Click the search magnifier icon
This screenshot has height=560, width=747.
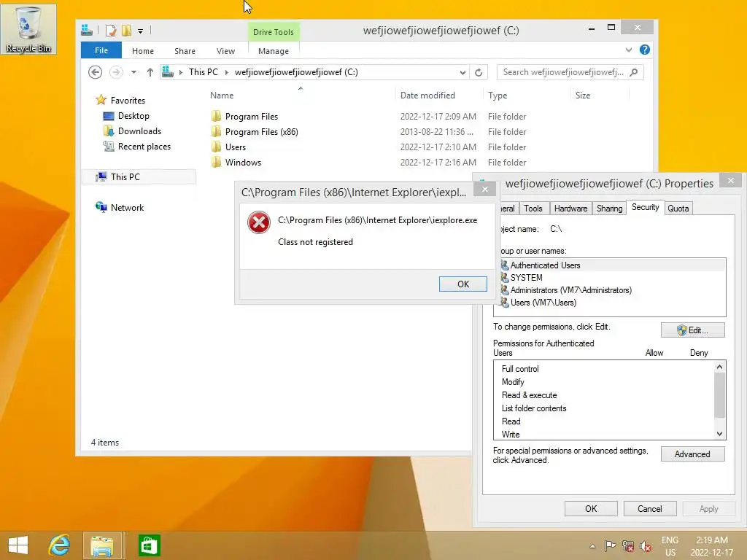(x=634, y=72)
